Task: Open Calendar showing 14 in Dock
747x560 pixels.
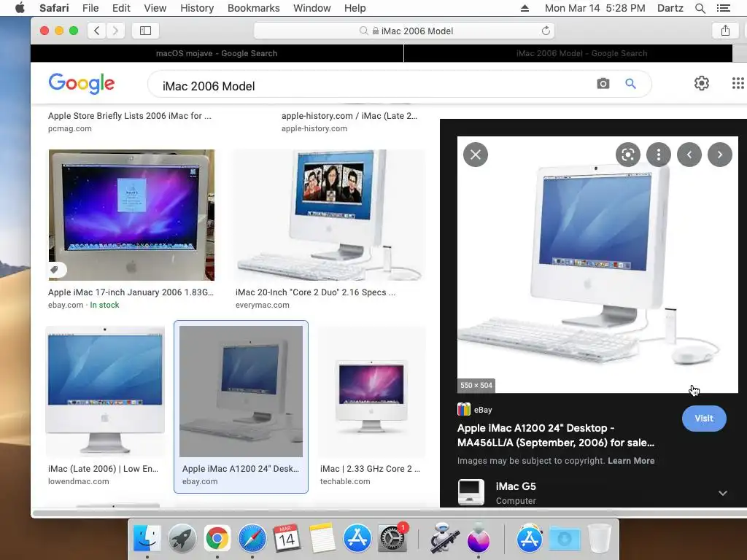Action: (287, 539)
